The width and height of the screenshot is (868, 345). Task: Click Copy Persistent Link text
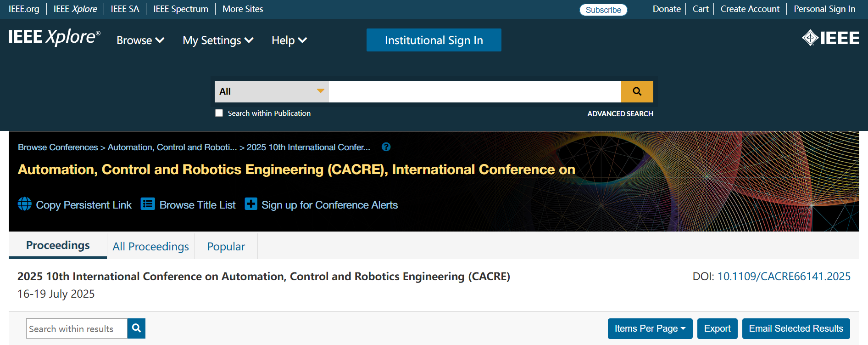[x=83, y=205]
